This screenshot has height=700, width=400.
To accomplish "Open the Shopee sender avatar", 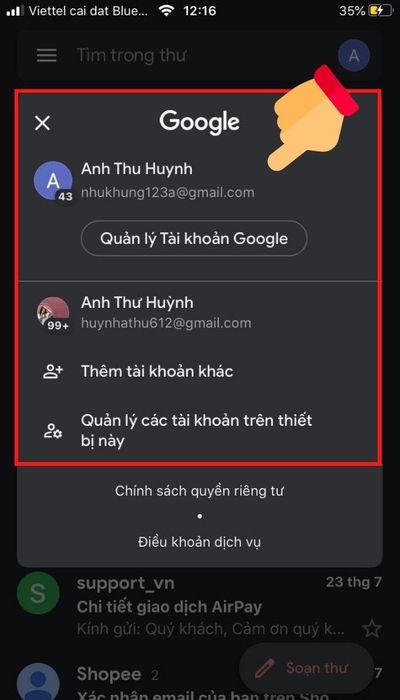I will 38,684.
